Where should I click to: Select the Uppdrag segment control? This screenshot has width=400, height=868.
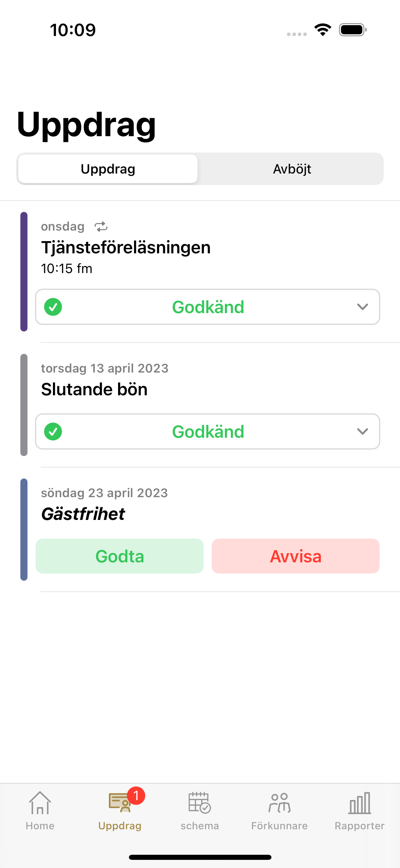point(108,169)
